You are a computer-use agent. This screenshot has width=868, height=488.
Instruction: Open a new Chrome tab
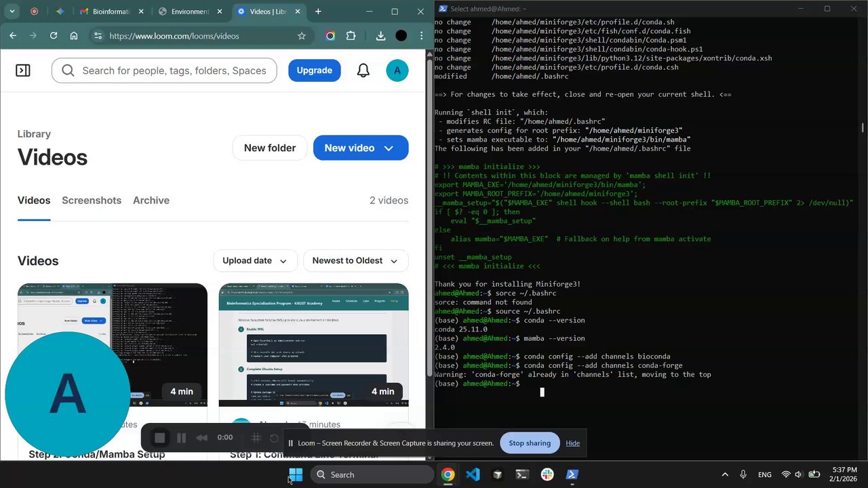(318, 12)
